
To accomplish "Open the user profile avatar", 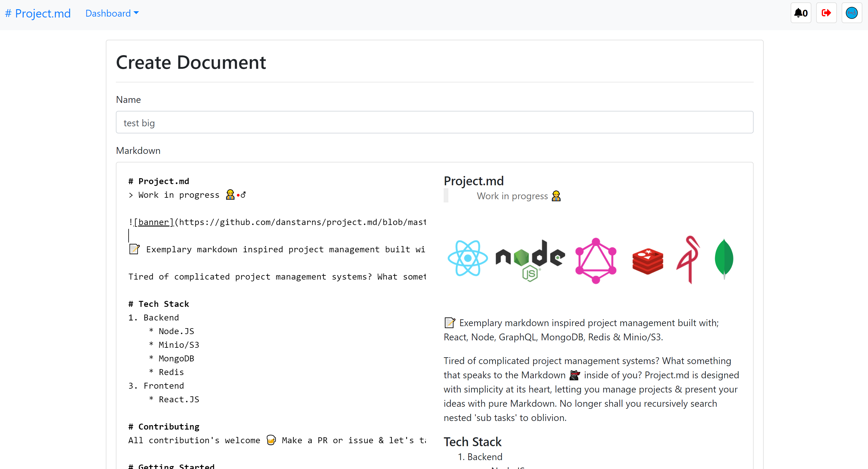I will pos(851,13).
